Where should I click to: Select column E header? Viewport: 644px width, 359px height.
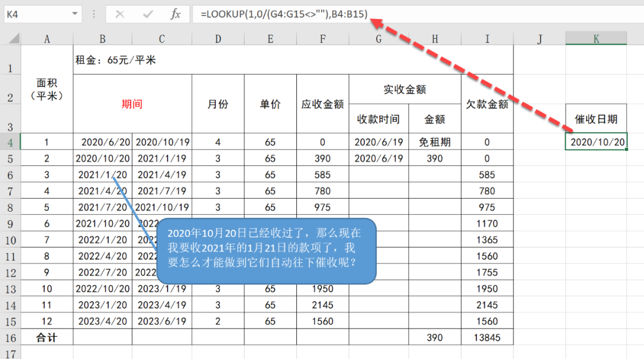click(x=270, y=39)
